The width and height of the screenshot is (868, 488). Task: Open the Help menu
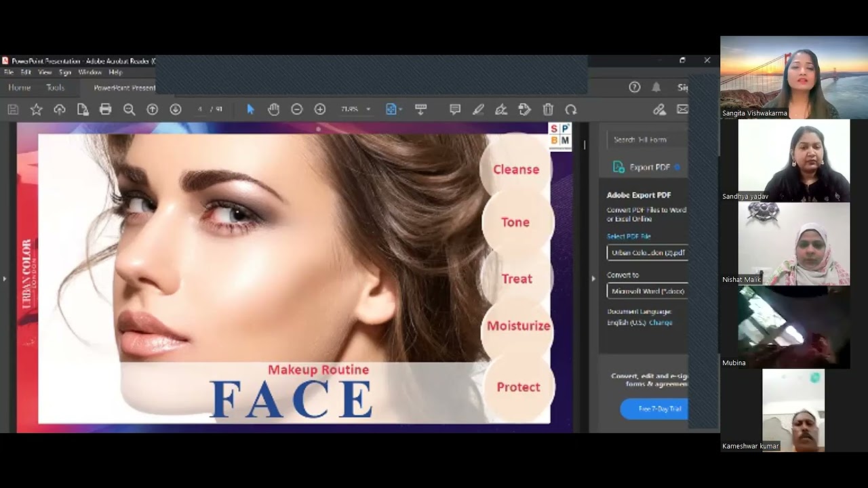pos(115,72)
